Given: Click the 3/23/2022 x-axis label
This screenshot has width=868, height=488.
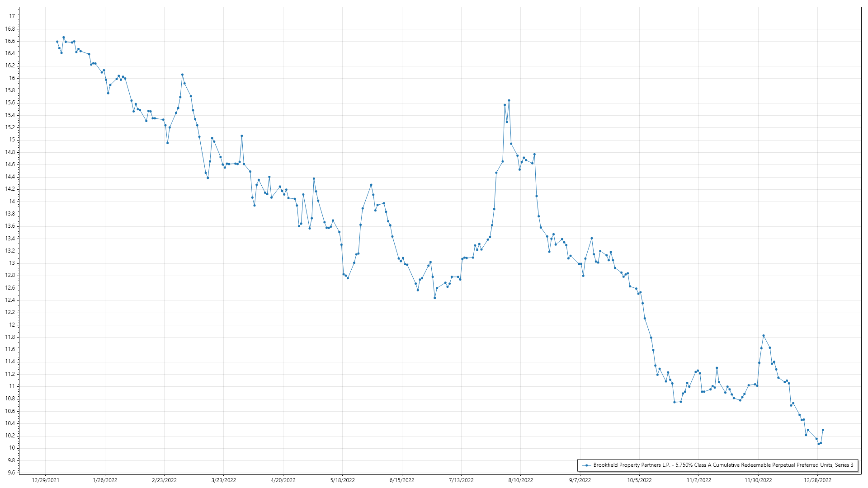Looking at the screenshot, I should coord(224,480).
